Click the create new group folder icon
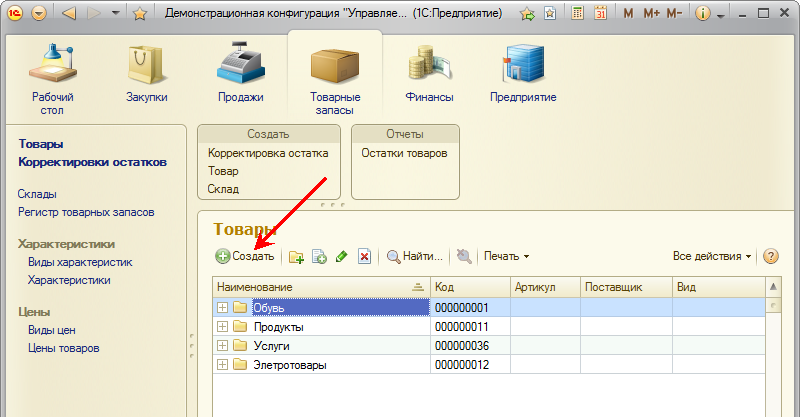Image resolution: width=800 pixels, height=417 pixels. 297,257
